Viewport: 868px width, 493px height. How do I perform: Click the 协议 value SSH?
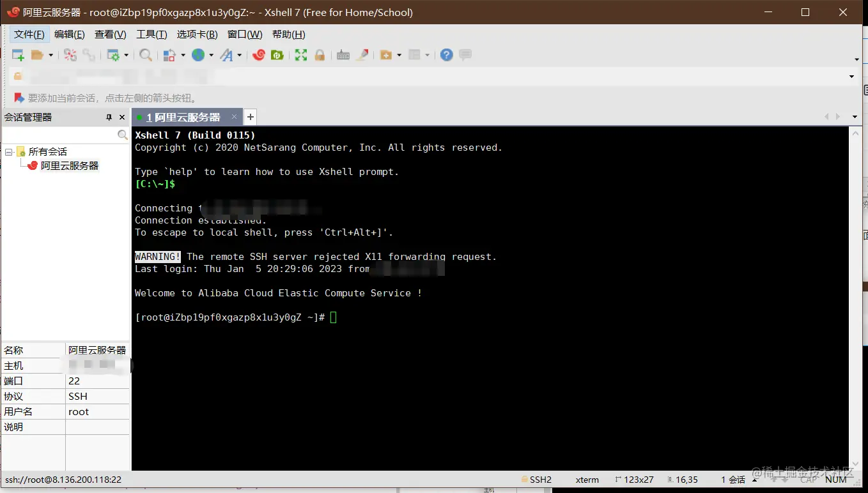point(97,397)
